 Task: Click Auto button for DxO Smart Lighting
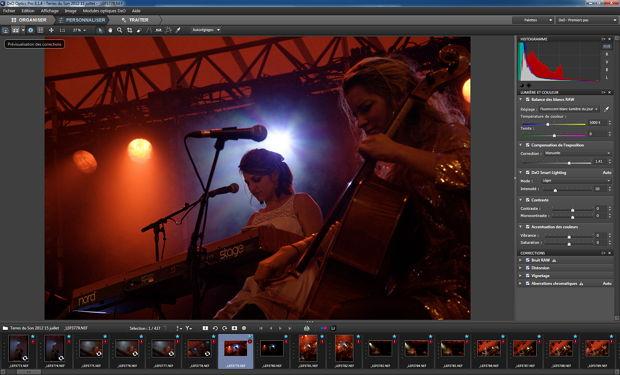(x=607, y=173)
